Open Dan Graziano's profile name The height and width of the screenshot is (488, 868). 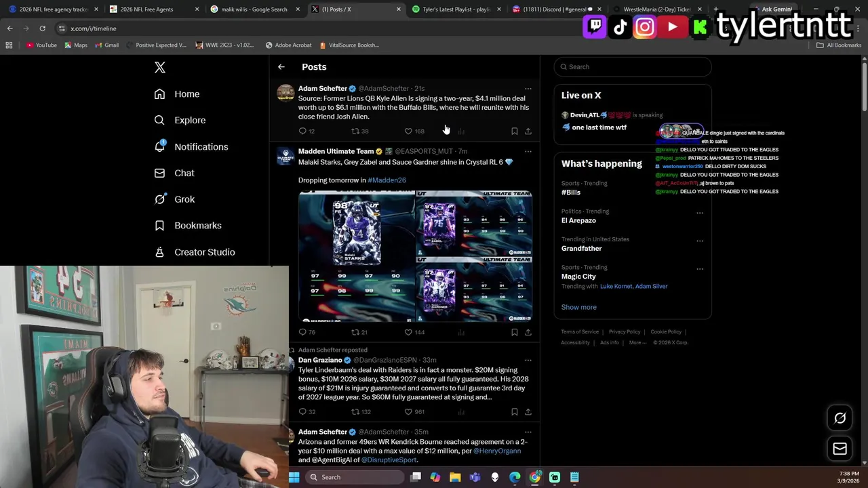[321, 360]
